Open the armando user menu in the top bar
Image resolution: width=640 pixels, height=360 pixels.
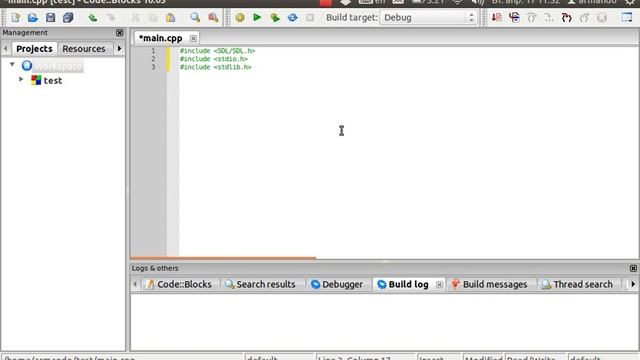[592, 2]
